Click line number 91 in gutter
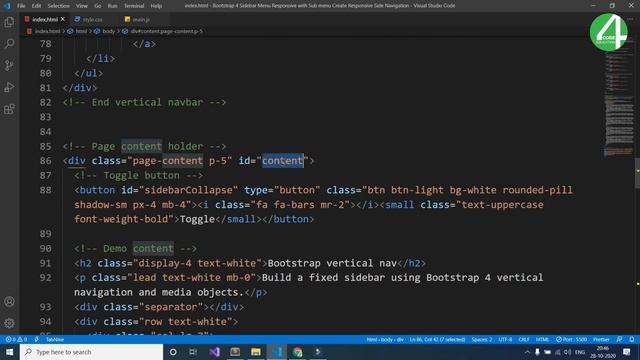 [45, 263]
